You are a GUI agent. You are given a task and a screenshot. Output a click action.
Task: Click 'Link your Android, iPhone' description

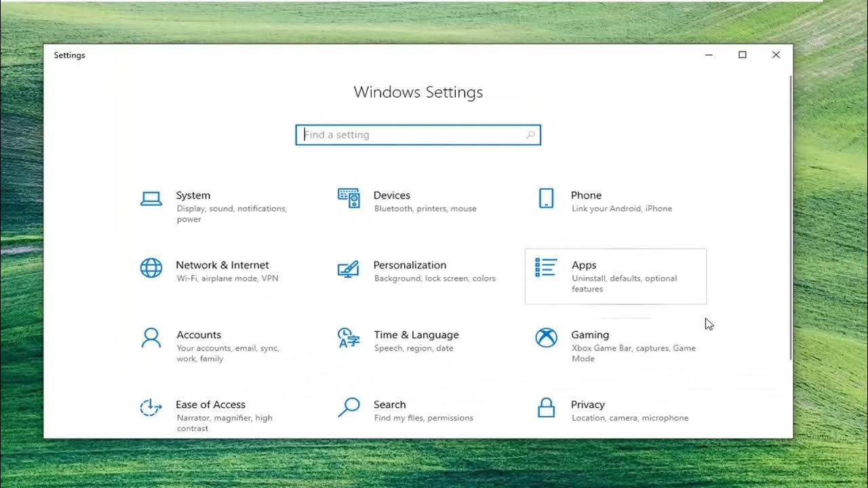622,209
